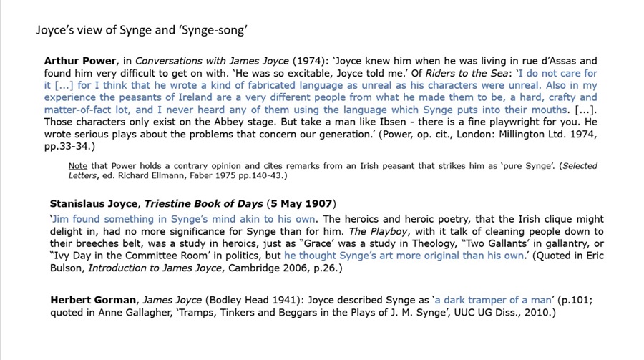Click italic title 'Introduction to James Joyce'
Image resolution: width=644 pixels, height=360 pixels.
pos(155,268)
